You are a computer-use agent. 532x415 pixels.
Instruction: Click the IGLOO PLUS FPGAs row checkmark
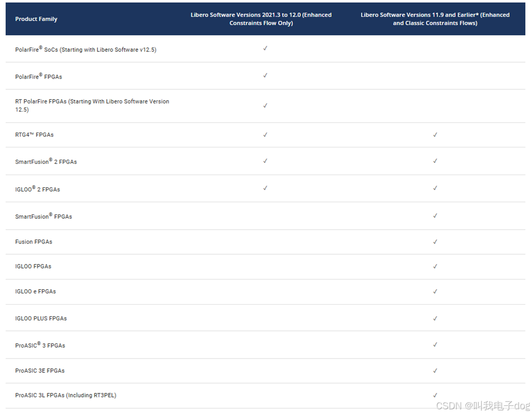[435, 318]
